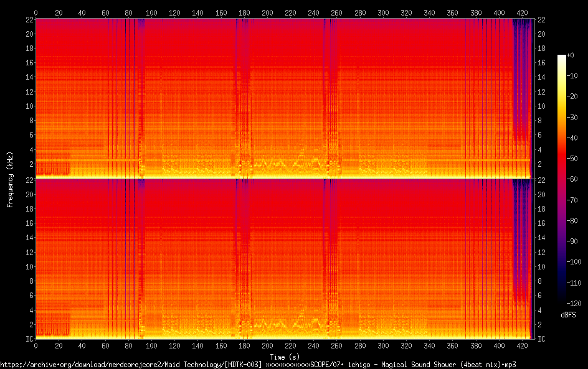
Task: Select the +0 label atop the color scale
Action: click(x=570, y=56)
